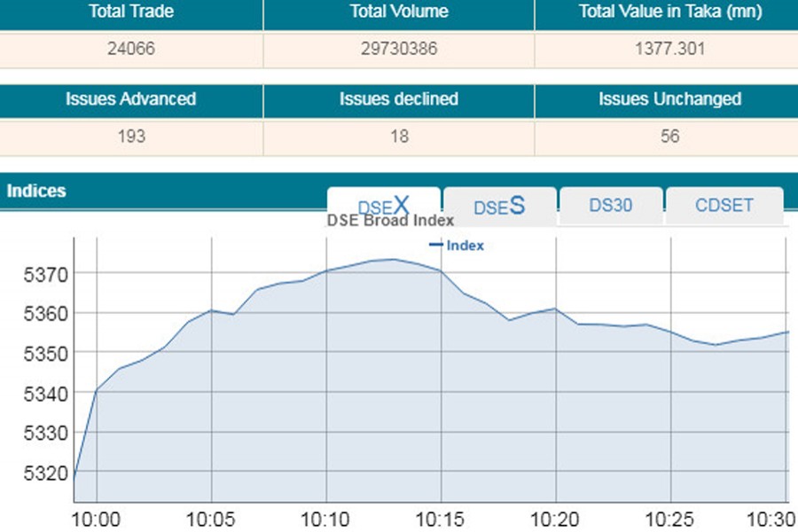Select the DS30 tab
This screenshot has height=532, width=798.
pyautogui.click(x=610, y=205)
